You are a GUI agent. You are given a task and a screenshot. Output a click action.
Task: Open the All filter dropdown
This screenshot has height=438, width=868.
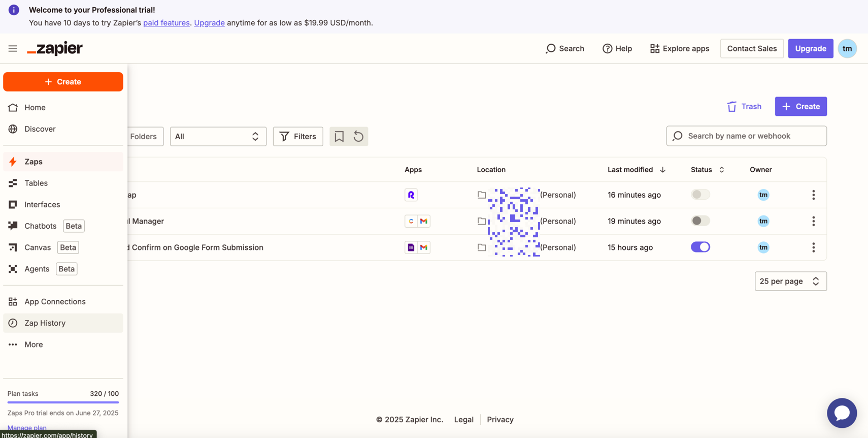[x=218, y=136]
